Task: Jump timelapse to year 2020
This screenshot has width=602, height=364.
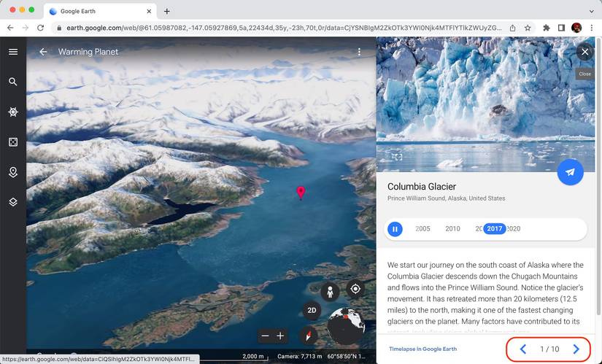Action: click(514, 229)
